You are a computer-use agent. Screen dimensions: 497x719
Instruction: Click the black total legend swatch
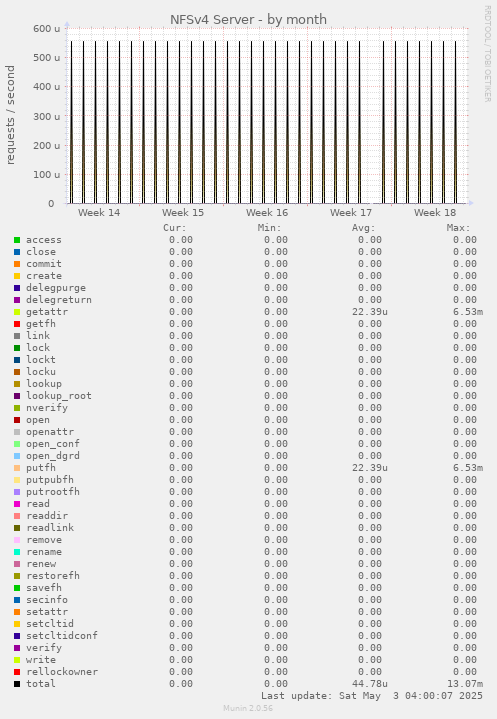(x=17, y=684)
